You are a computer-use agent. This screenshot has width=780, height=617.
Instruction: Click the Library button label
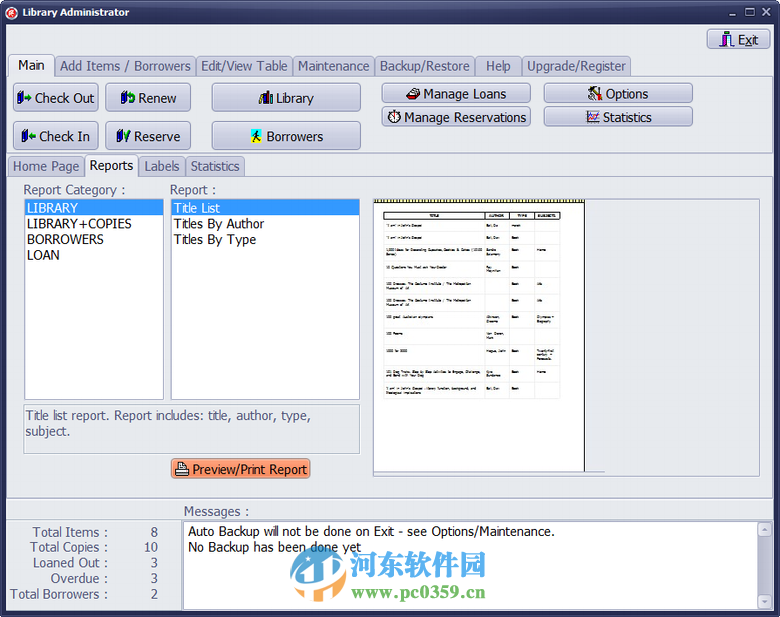point(294,99)
